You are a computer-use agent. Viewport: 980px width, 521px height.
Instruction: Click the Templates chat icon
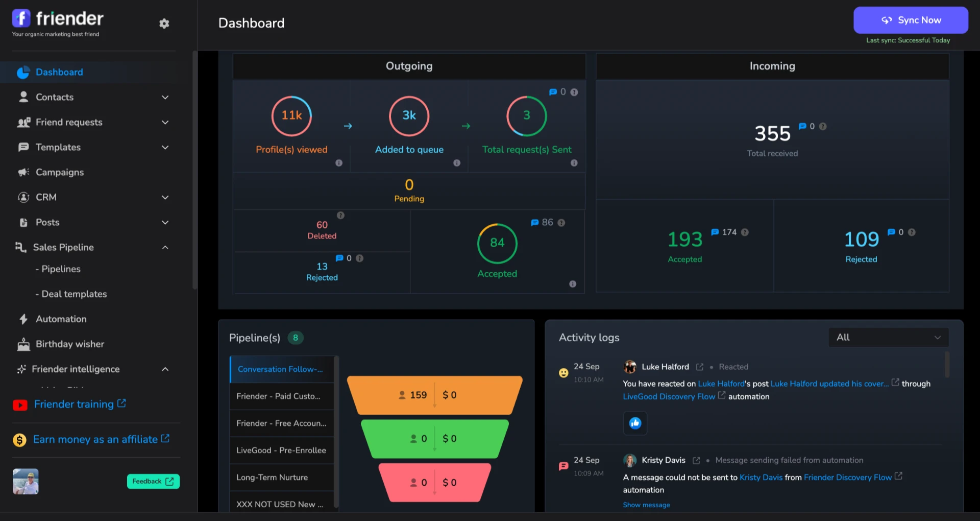(x=23, y=147)
